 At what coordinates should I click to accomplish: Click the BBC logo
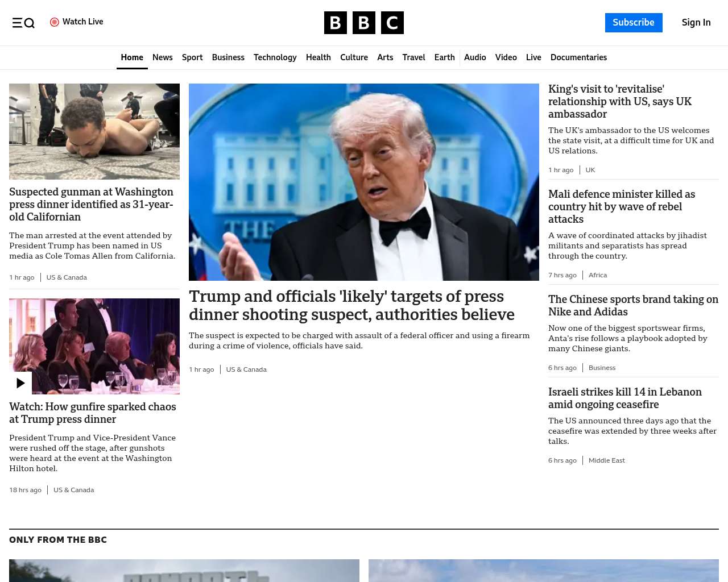click(363, 23)
